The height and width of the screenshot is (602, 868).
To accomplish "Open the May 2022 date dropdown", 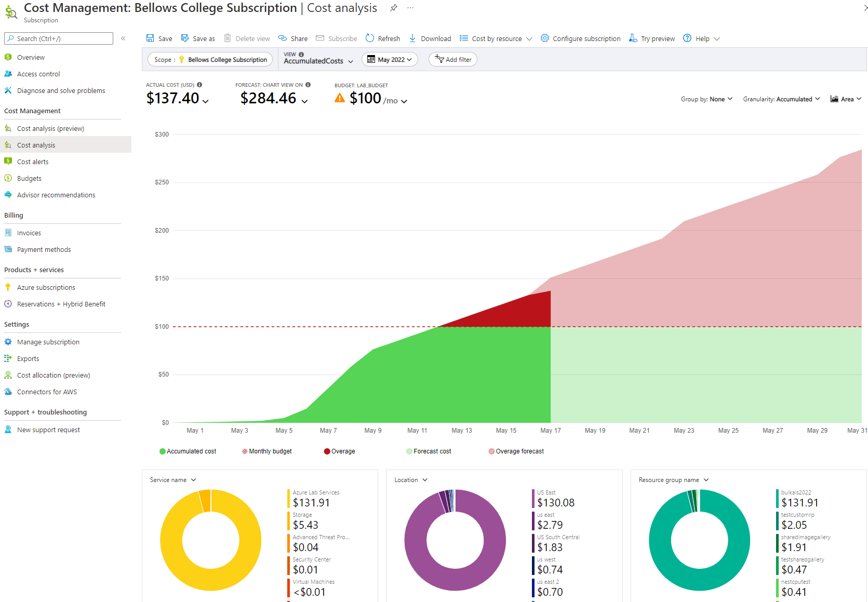I will tap(390, 60).
